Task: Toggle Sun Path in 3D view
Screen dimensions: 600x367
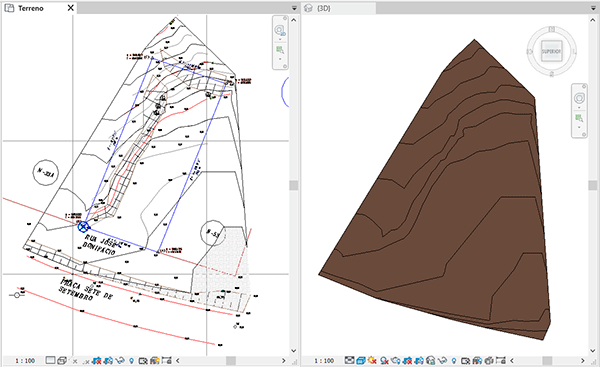Action: [x=372, y=360]
